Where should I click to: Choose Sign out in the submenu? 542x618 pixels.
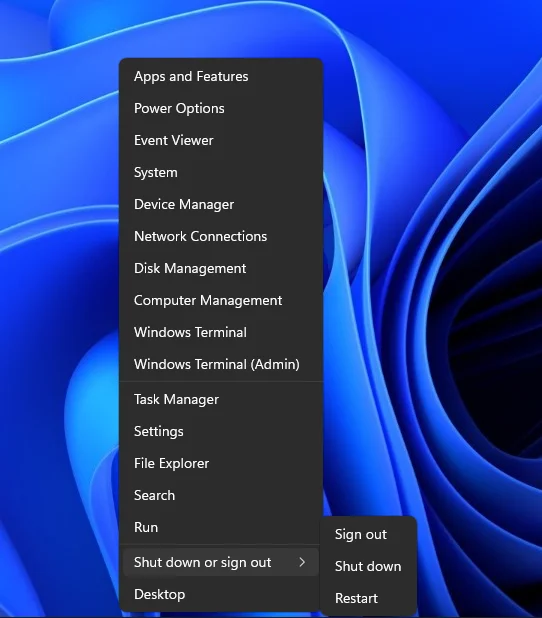click(369, 534)
